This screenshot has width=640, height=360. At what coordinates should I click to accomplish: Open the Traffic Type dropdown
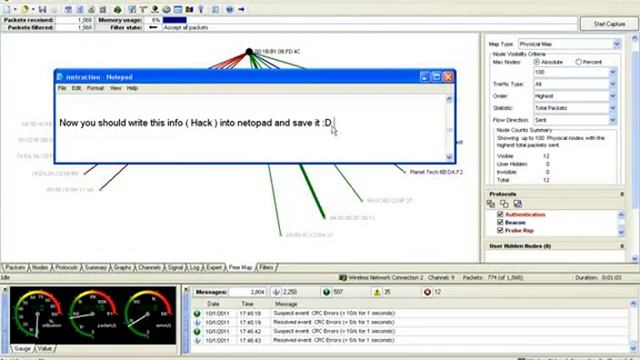click(612, 84)
